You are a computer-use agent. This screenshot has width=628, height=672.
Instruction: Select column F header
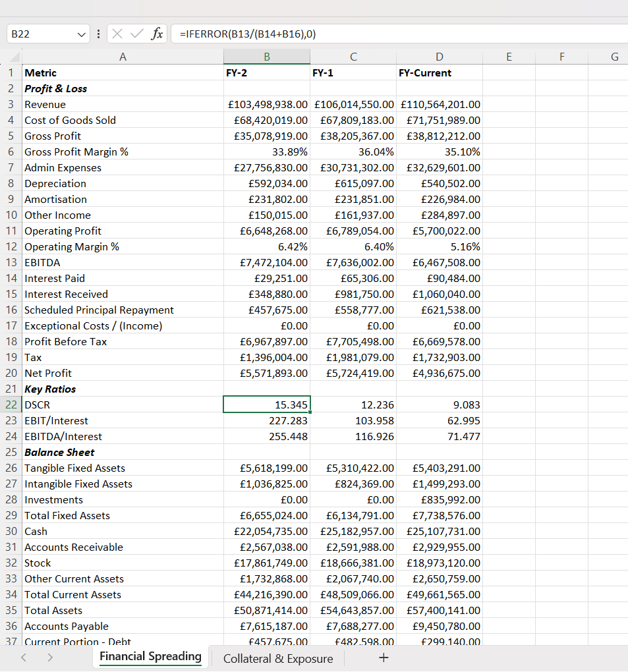pos(561,57)
